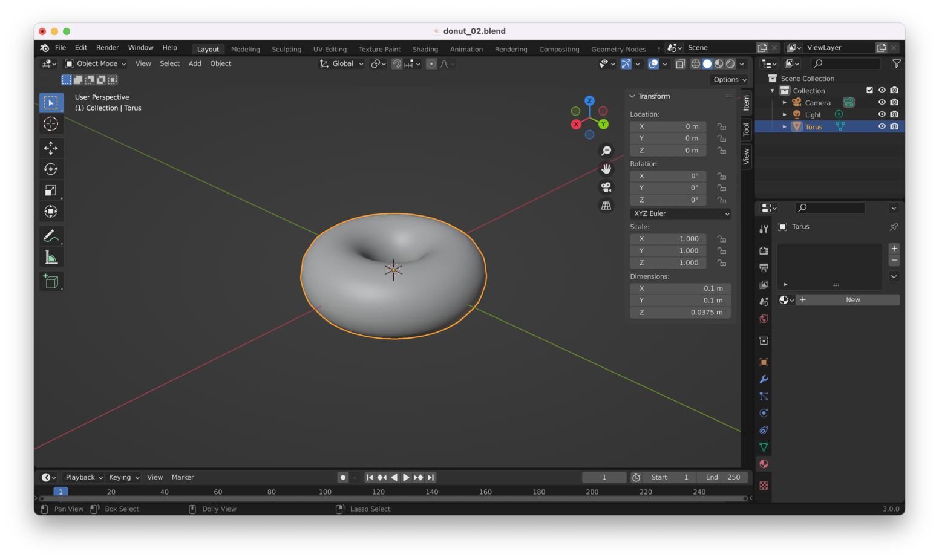Expand the Camera item in outliner
Viewport: 939px width, 560px height.
click(x=785, y=103)
